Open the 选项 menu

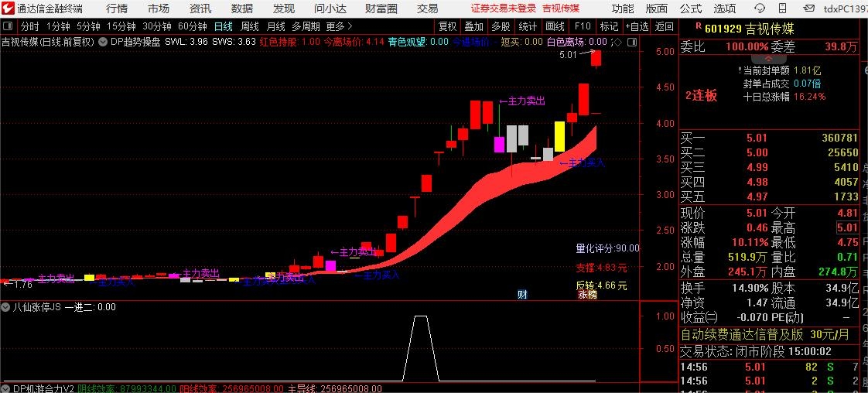pos(725,9)
